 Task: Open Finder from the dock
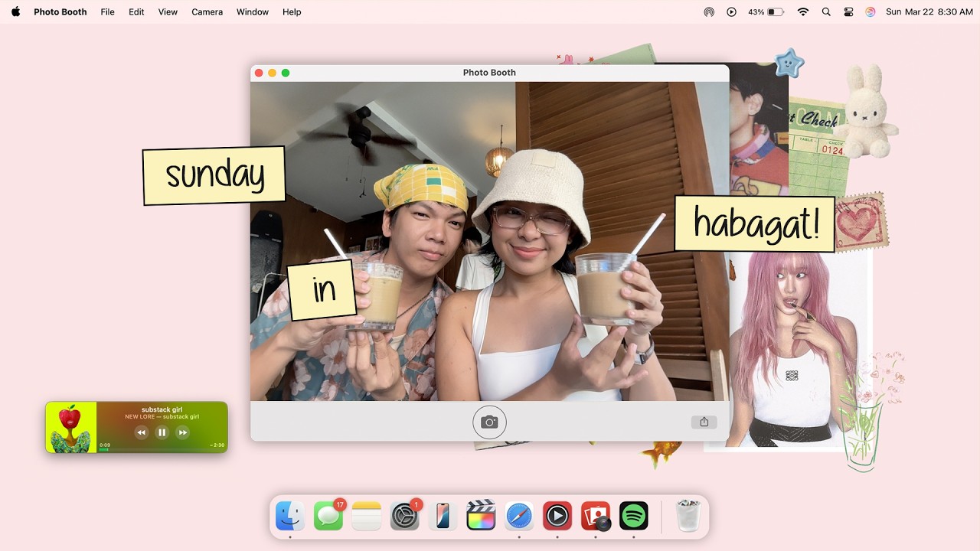(290, 516)
